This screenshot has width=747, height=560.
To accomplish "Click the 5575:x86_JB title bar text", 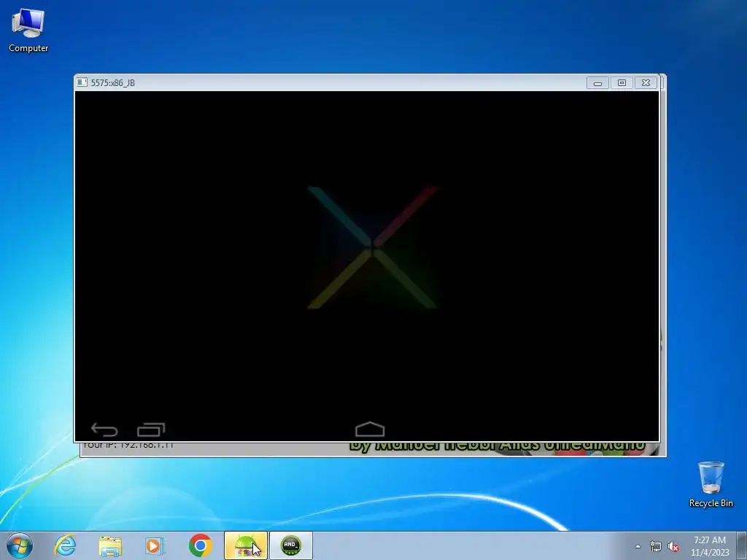I will click(x=113, y=83).
